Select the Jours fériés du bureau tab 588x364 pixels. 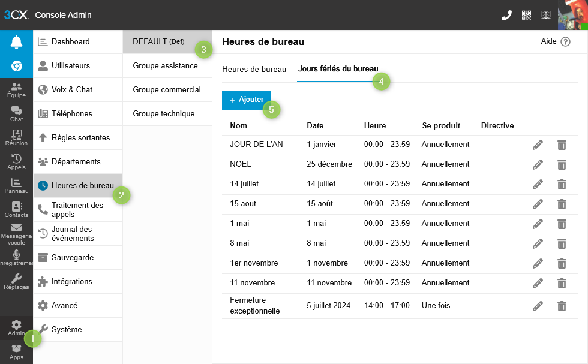[338, 69]
